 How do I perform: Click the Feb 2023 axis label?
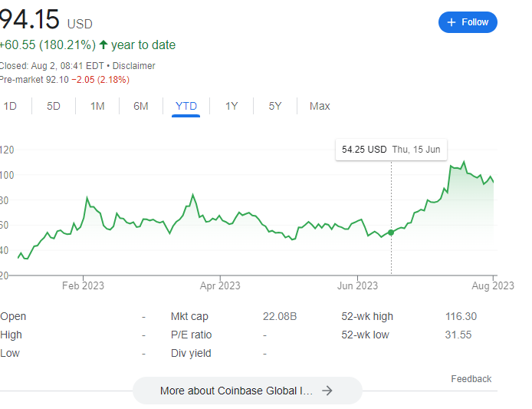coord(83,285)
